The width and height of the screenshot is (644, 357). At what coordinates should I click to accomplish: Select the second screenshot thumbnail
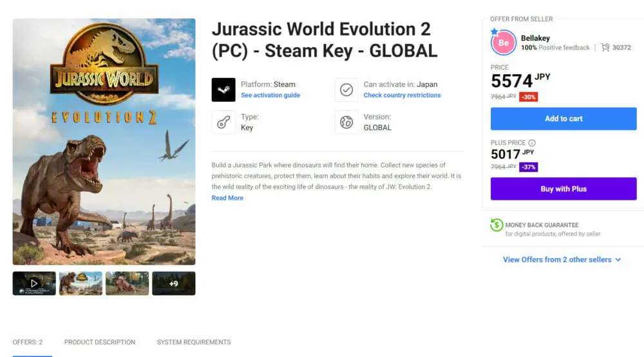tap(80, 283)
